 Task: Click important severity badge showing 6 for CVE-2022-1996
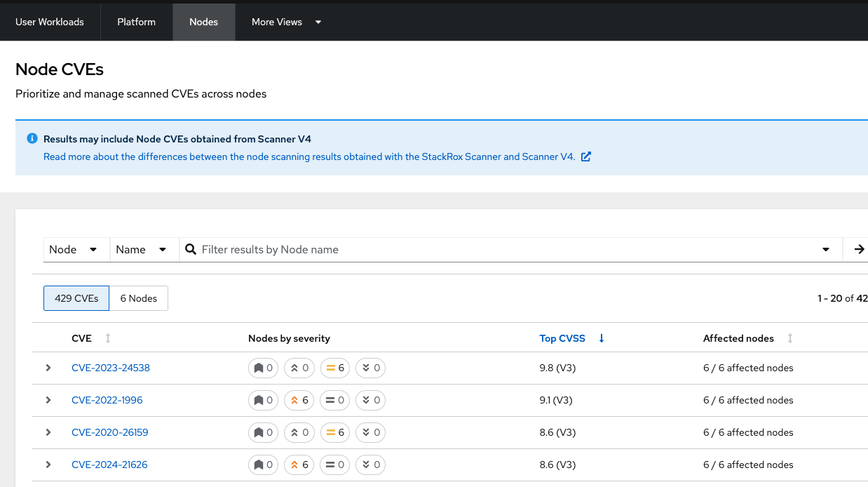299,400
